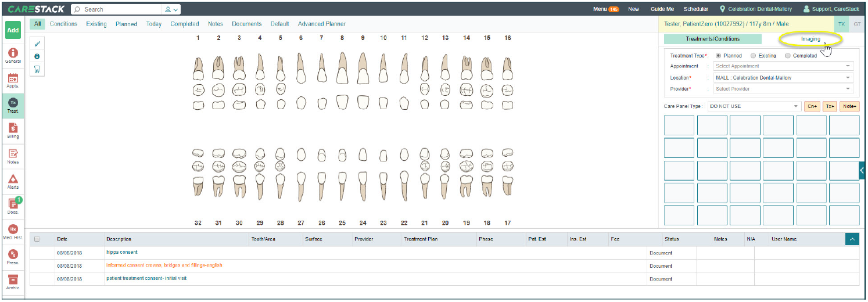Open the General patient info icon
This screenshot has height=302, width=868.
(13, 55)
